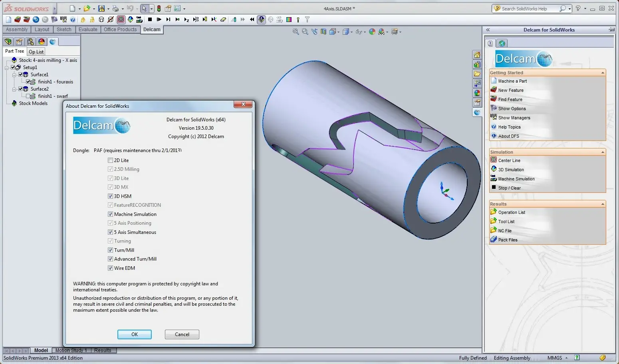The height and width of the screenshot is (364, 619).
Task: Switch to the Evaluate tab
Action: 88,30
